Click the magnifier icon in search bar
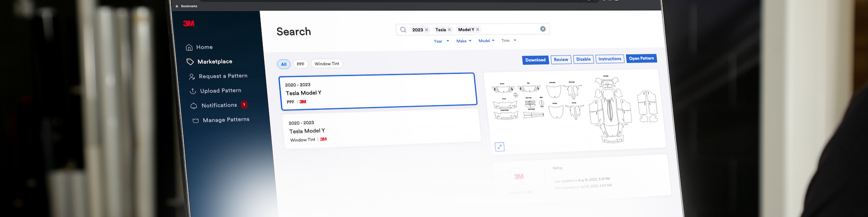 (x=403, y=30)
